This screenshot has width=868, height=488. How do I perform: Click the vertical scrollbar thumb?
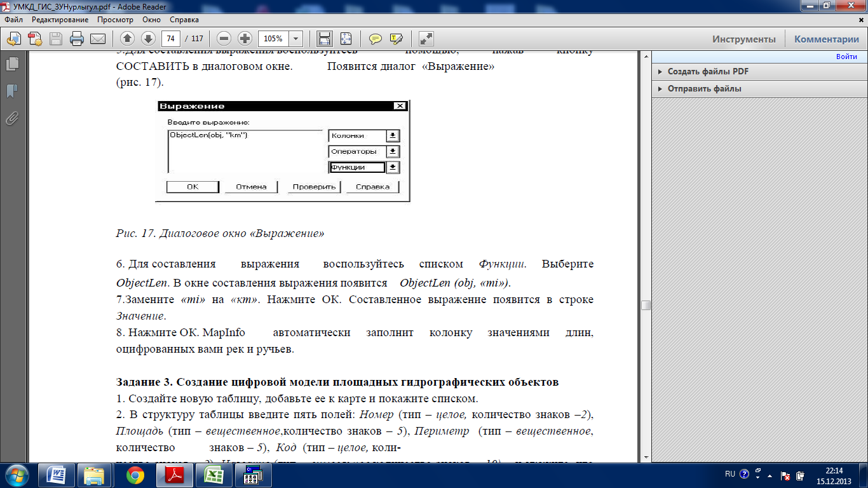pos(646,305)
